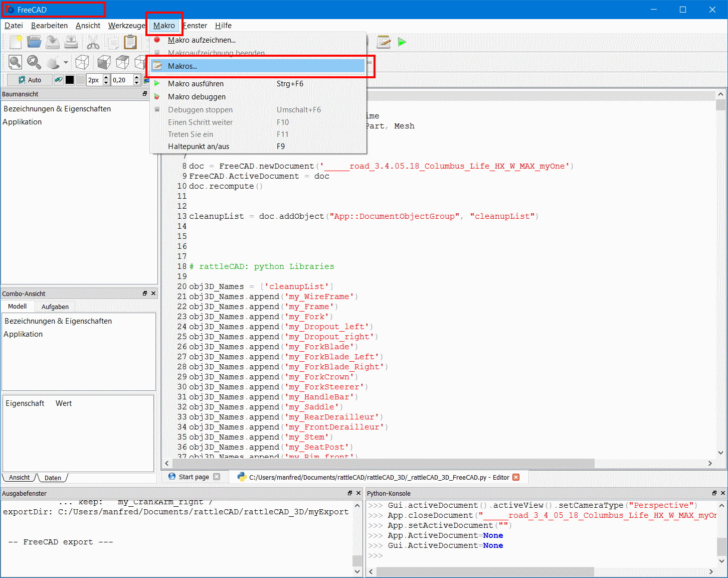Viewport: 728px width, 578px height.
Task: Open the gray face color swatch
Action: tap(80, 80)
